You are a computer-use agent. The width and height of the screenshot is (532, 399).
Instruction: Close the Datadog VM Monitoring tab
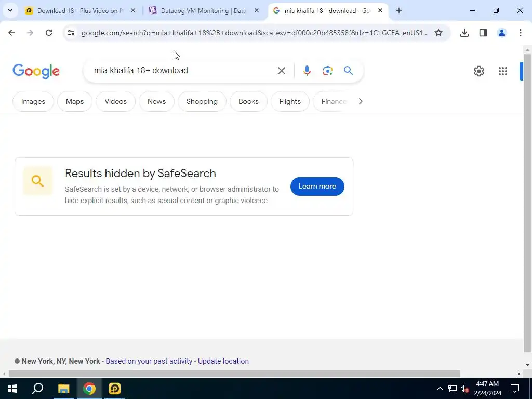tap(257, 10)
